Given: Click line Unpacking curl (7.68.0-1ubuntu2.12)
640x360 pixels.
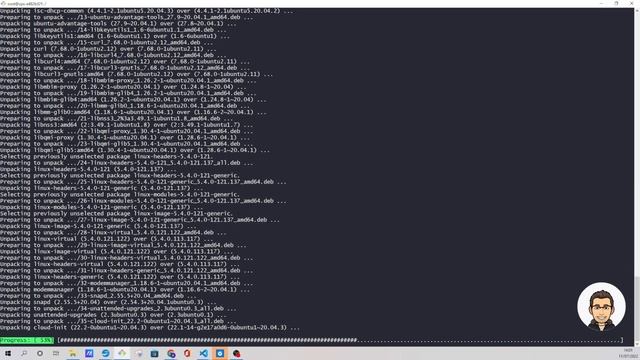Looking at the screenshot, I should (109, 49).
